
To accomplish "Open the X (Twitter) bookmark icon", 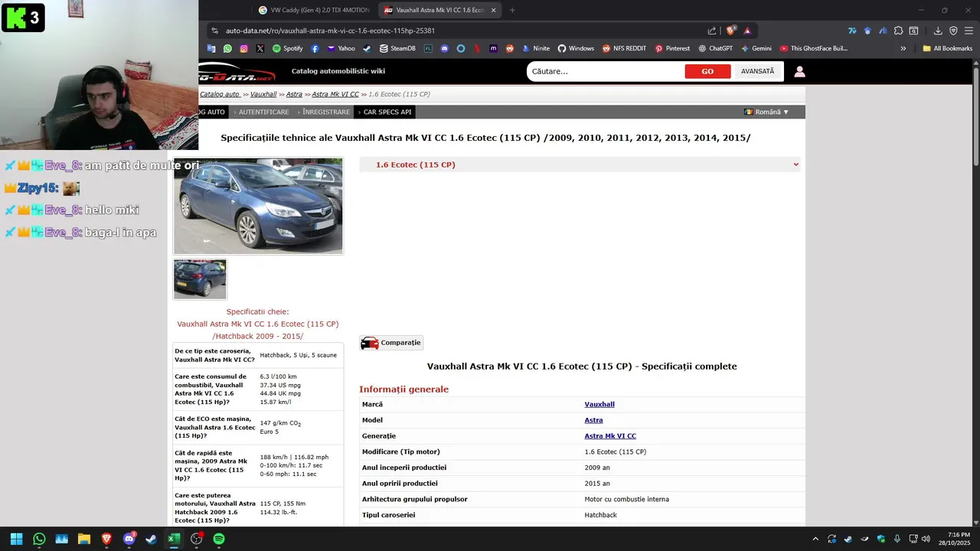I will pyautogui.click(x=260, y=48).
